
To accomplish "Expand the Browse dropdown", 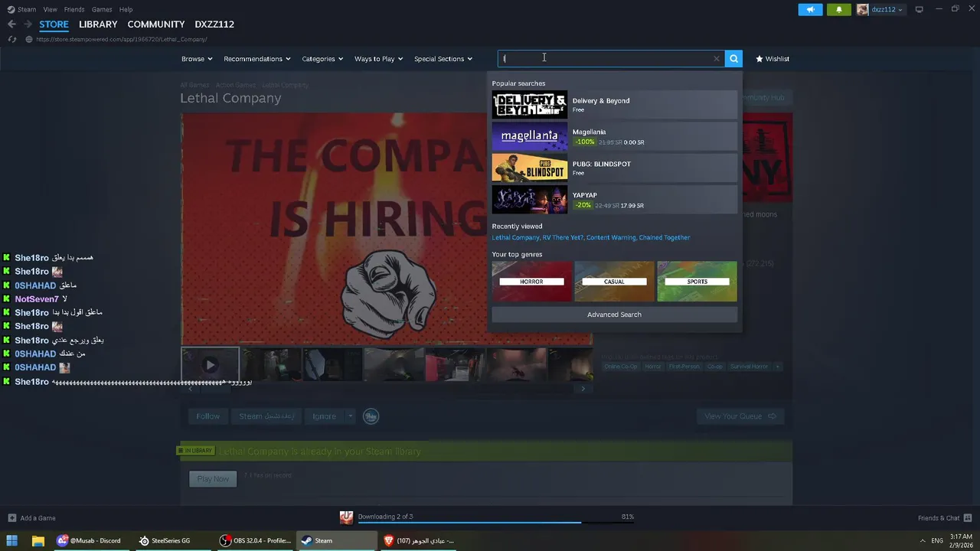I will (198, 59).
